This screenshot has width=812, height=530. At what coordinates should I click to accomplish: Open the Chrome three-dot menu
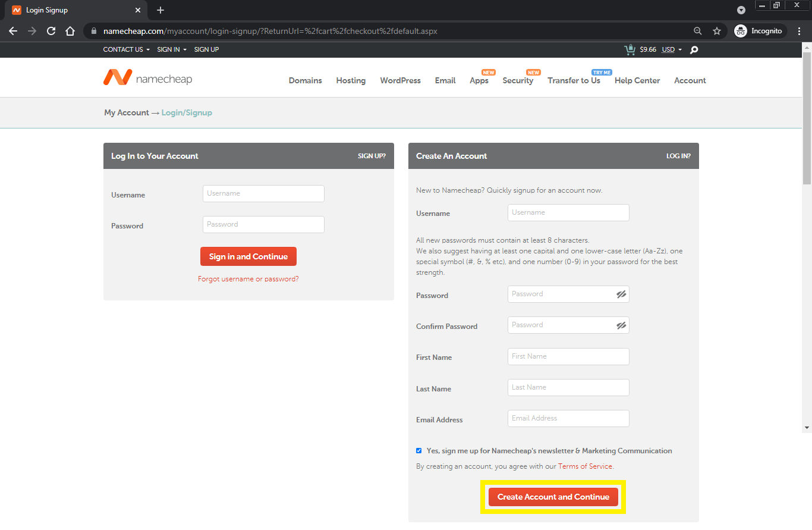click(800, 31)
